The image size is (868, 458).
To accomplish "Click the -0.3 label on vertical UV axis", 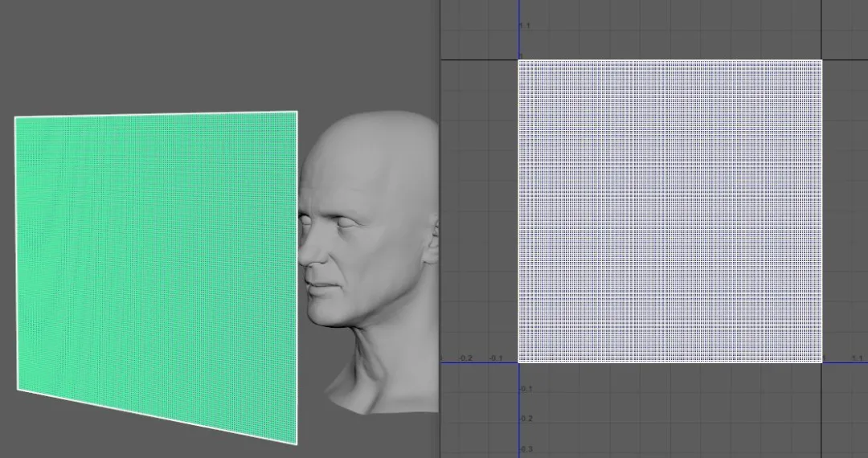I will pyautogui.click(x=526, y=449).
